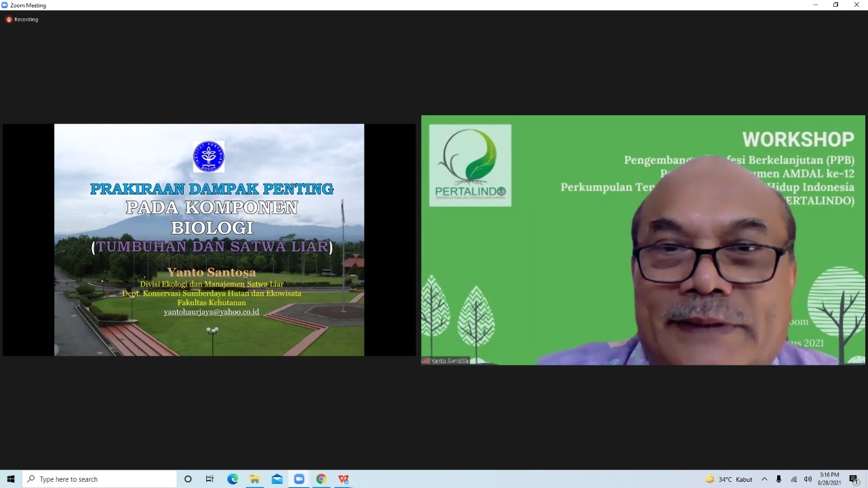Click the Recording indicator in Zoom
The image size is (868, 488).
point(22,20)
